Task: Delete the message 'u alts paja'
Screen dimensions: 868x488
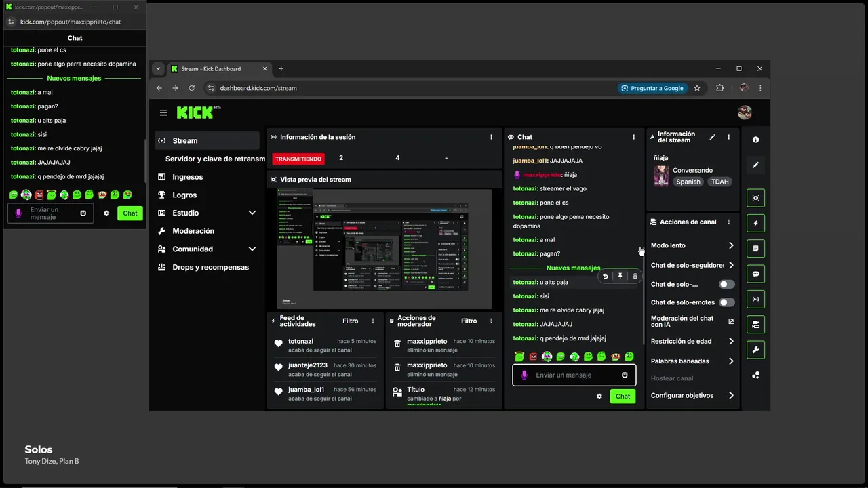Action: pyautogui.click(x=635, y=276)
